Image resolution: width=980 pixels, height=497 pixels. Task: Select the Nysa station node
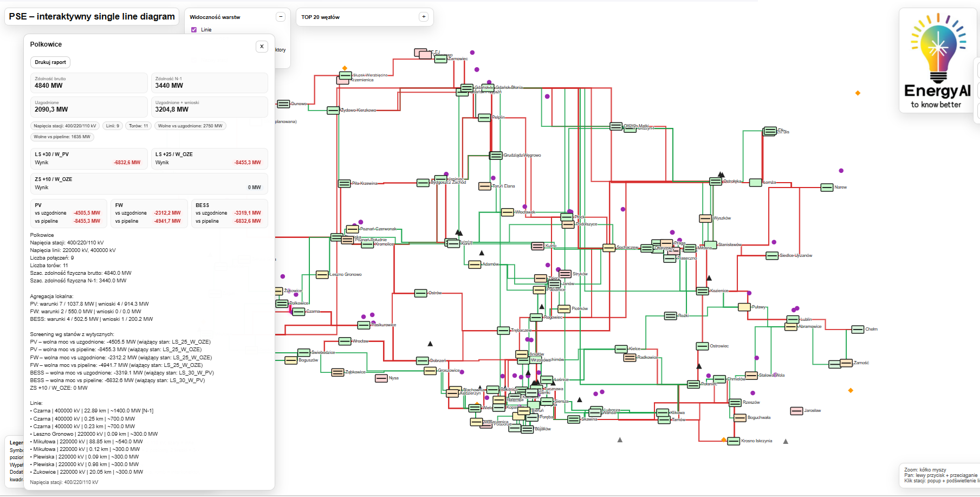coord(381,378)
